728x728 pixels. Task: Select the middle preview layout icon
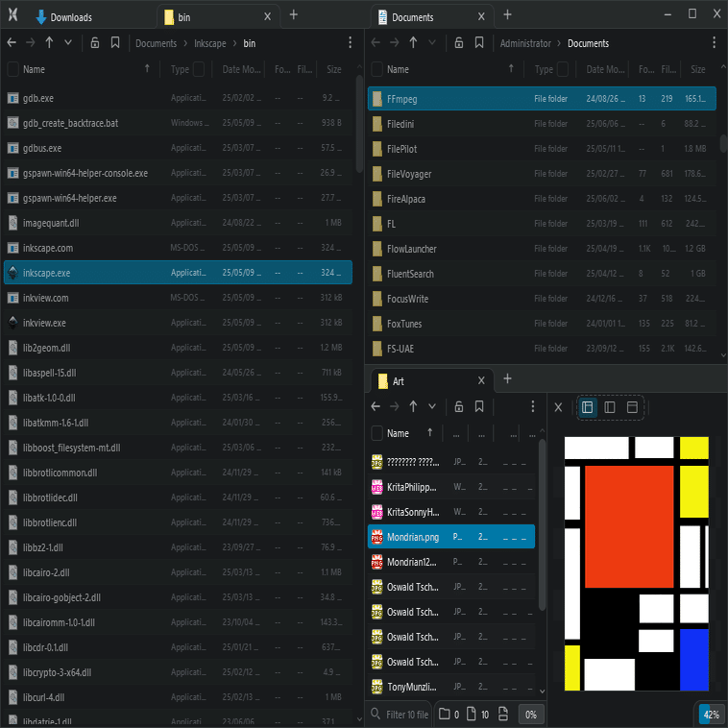tap(610, 407)
